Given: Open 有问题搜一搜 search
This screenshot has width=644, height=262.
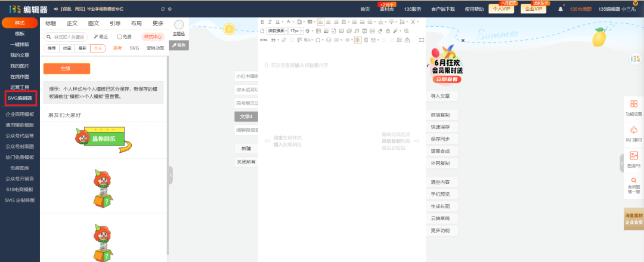Looking at the screenshot, I should [634, 186].
